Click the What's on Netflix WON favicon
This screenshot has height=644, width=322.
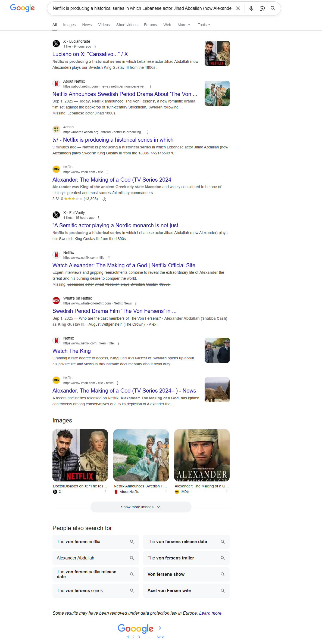point(56,300)
